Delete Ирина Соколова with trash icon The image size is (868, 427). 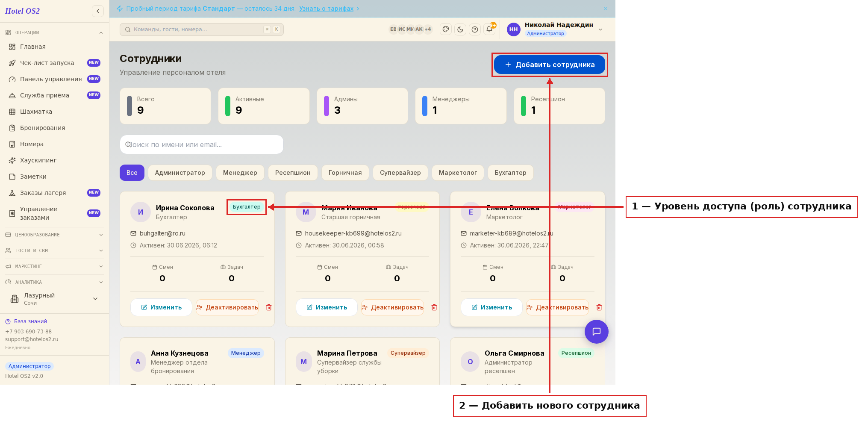pyautogui.click(x=269, y=307)
